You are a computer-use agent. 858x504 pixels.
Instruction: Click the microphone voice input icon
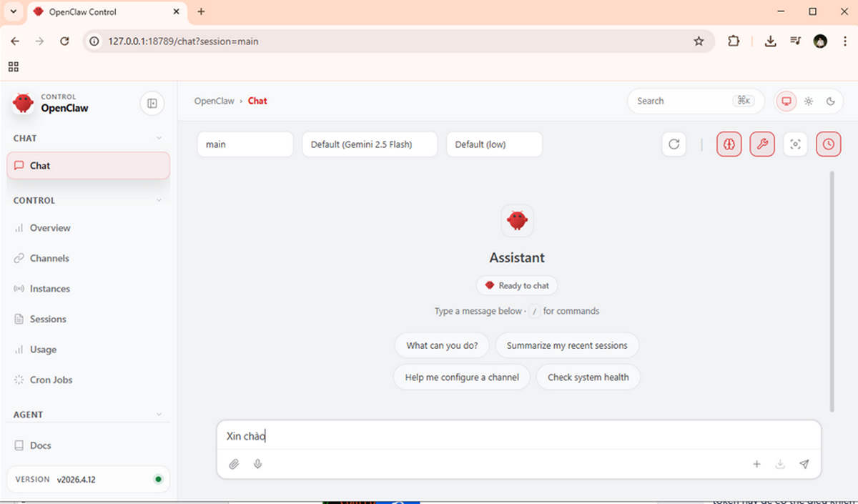[x=258, y=464]
